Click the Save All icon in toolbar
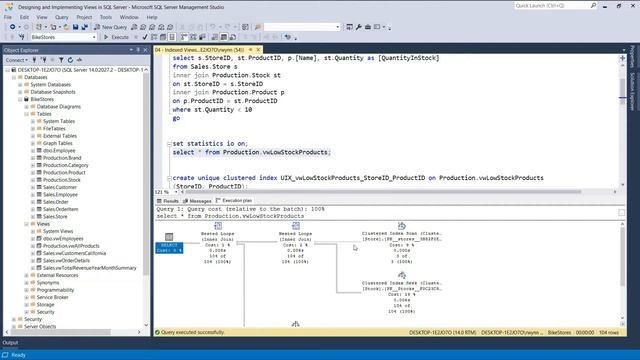 pos(84,27)
